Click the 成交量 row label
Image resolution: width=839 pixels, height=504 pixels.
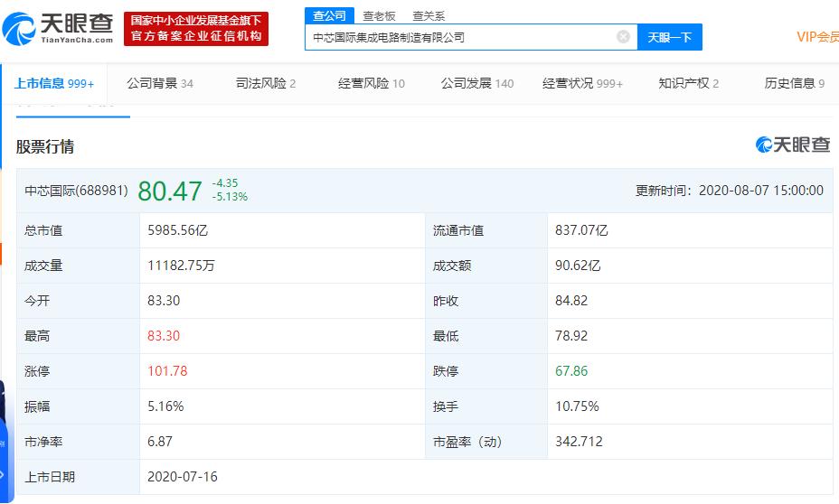(x=43, y=266)
